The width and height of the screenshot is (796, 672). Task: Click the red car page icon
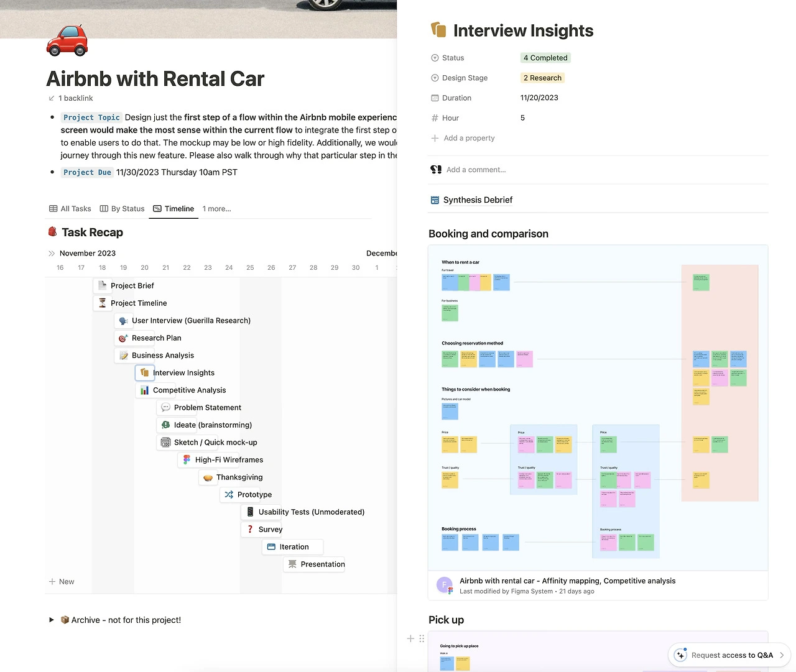click(67, 41)
